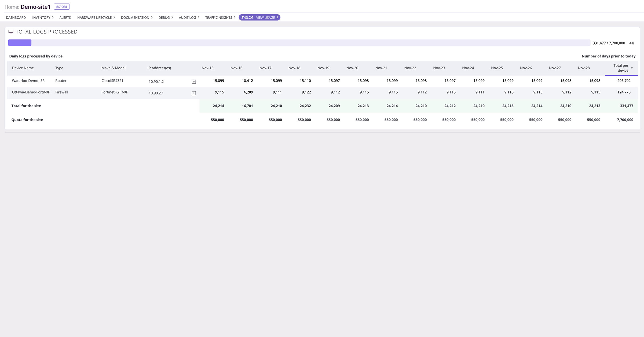Screen dimensions: 644x337
Task: Open the TrafficInsights menu
Action: click(x=220, y=17)
